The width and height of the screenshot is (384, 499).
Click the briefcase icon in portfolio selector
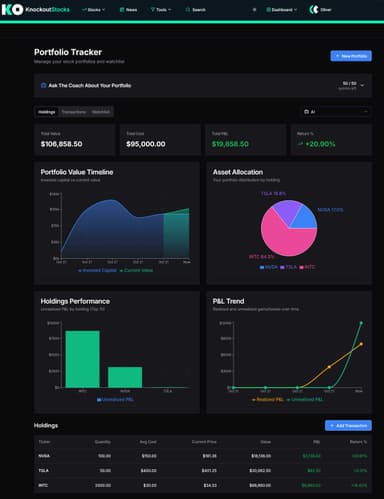tap(306, 112)
